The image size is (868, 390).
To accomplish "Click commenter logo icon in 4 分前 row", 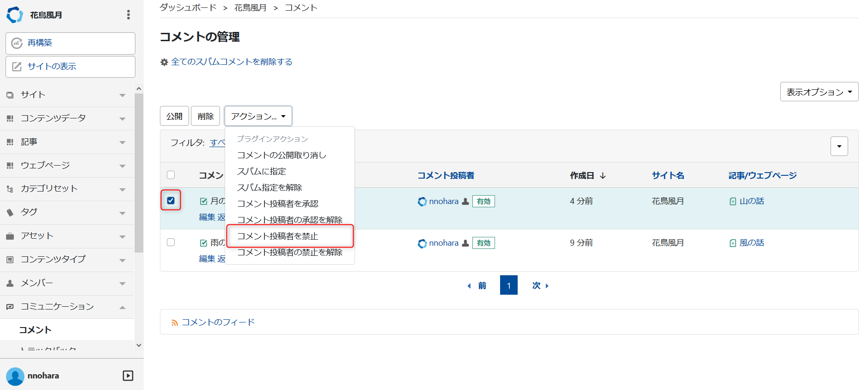I will pyautogui.click(x=422, y=202).
